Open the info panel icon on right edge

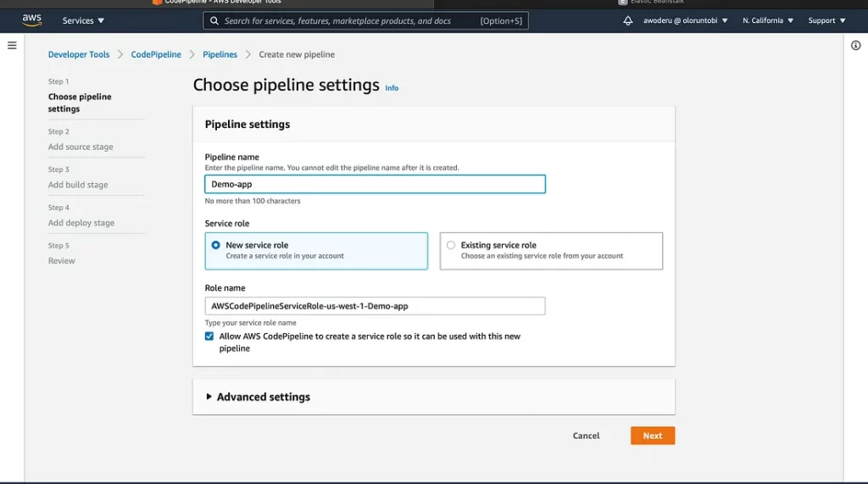[855, 46]
